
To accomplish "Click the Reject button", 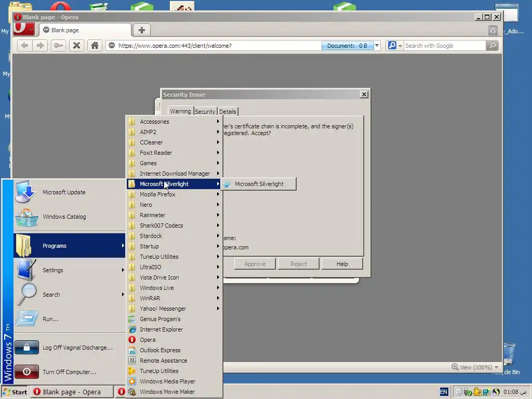I will (299, 263).
